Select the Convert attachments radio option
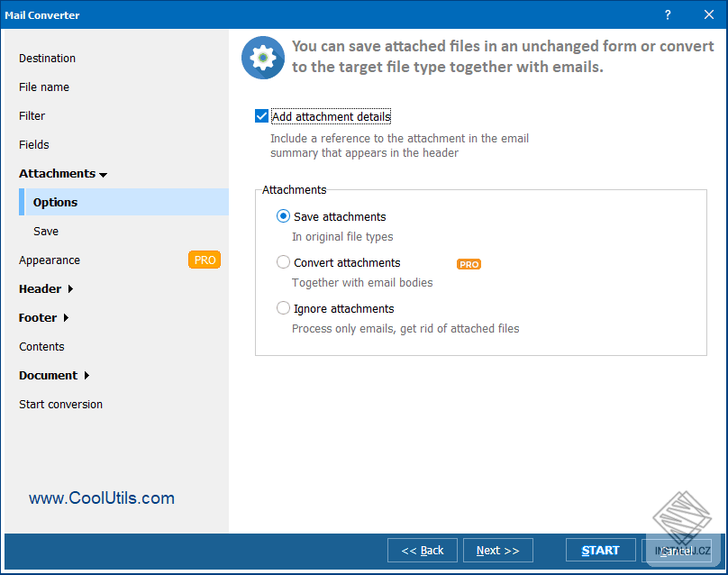This screenshot has width=728, height=575. coord(283,262)
